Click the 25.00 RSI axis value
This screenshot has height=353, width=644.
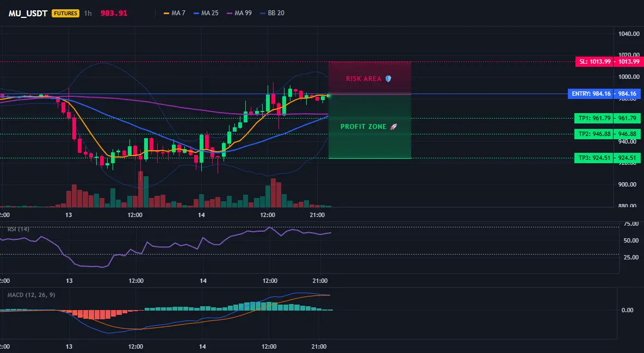[x=631, y=257]
